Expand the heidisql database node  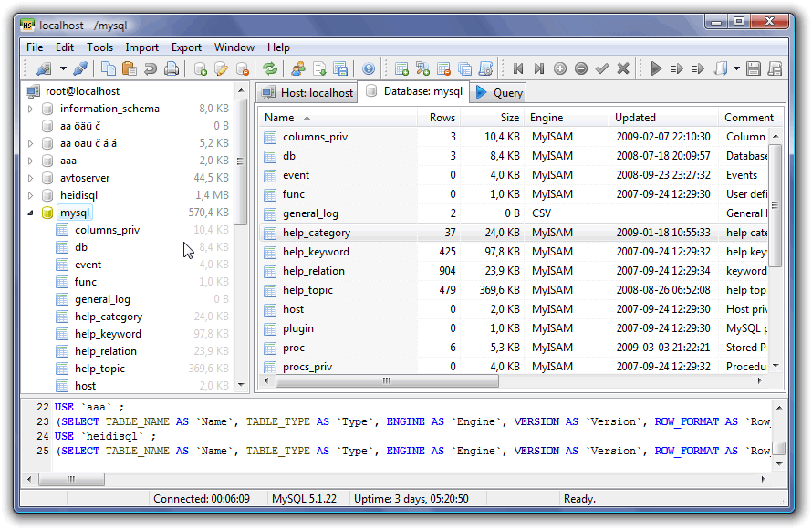(x=30, y=195)
